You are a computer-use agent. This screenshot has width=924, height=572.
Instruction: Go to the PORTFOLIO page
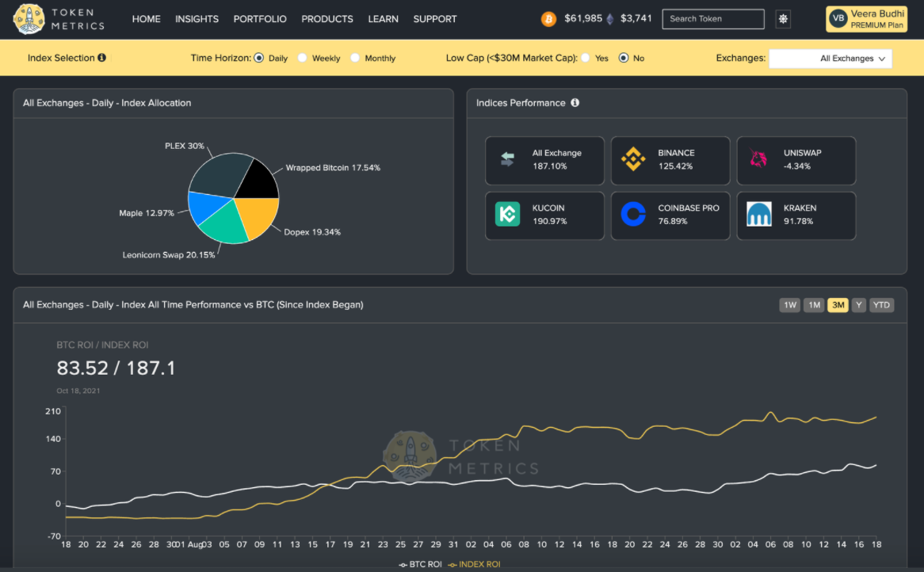(x=260, y=19)
